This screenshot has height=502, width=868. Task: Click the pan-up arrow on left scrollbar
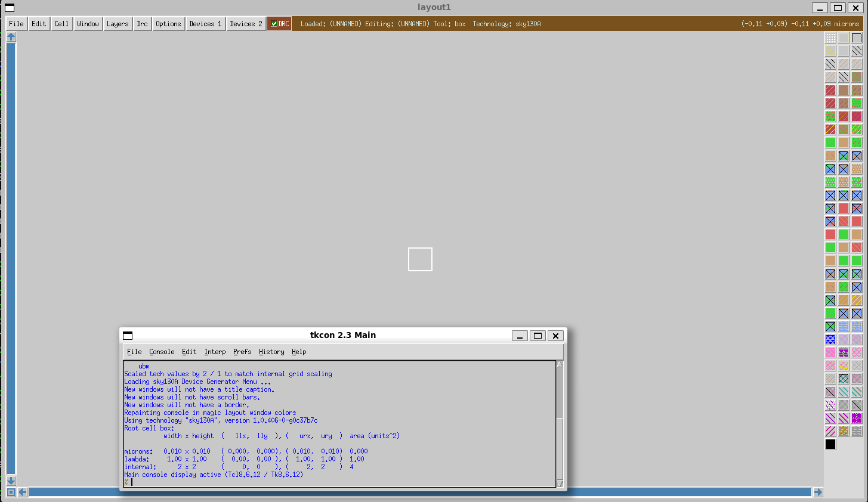point(11,37)
